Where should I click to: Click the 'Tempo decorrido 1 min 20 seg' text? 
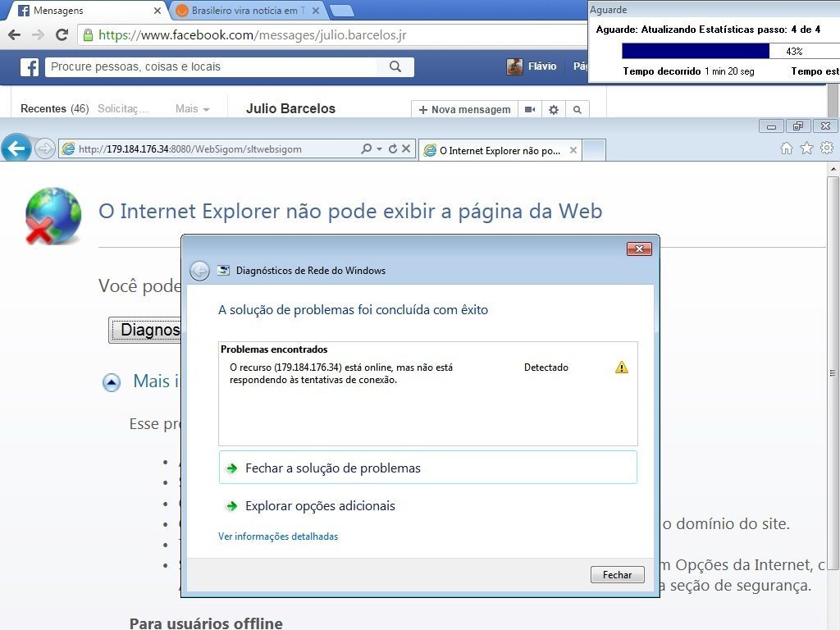688,71
